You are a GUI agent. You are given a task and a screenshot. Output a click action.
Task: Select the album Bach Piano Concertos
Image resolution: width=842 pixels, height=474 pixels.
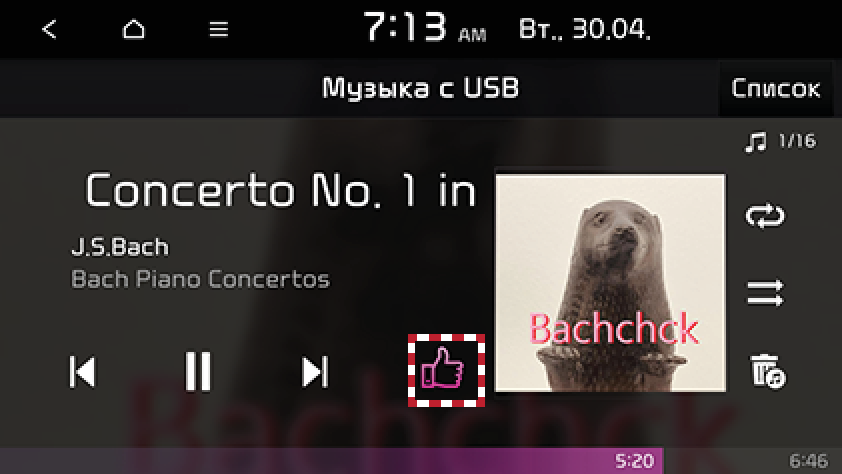pyautogui.click(x=200, y=279)
